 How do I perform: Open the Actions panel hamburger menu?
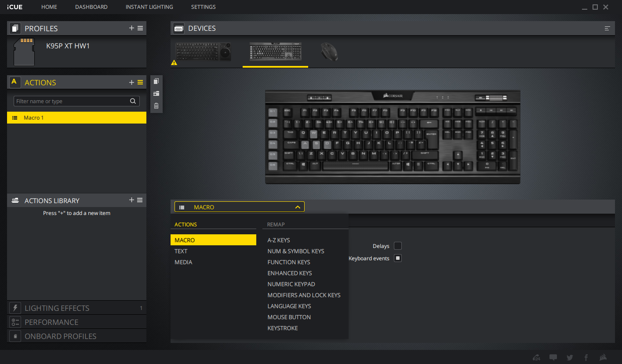click(140, 82)
